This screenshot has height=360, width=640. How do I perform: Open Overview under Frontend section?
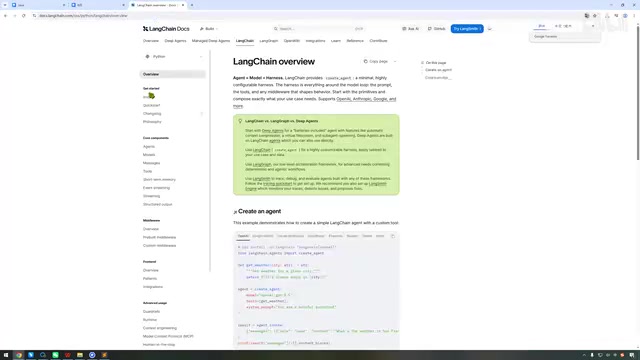[151, 270]
